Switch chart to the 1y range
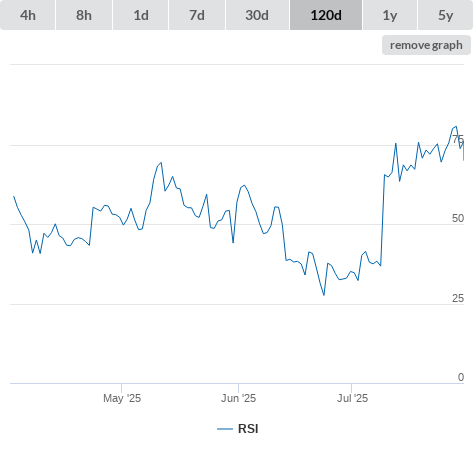This screenshot has height=455, width=474. [390, 15]
